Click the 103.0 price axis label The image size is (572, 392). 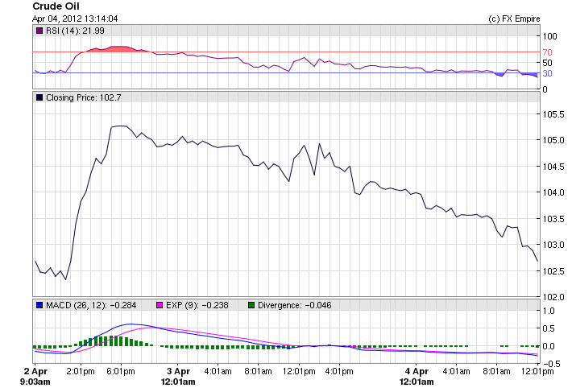(x=553, y=245)
